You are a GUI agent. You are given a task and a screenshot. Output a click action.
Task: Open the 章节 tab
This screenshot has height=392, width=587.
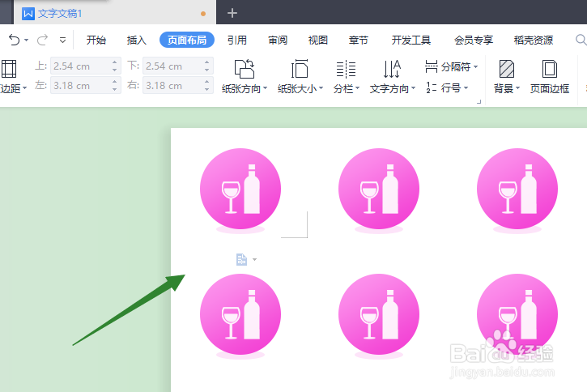coord(359,40)
